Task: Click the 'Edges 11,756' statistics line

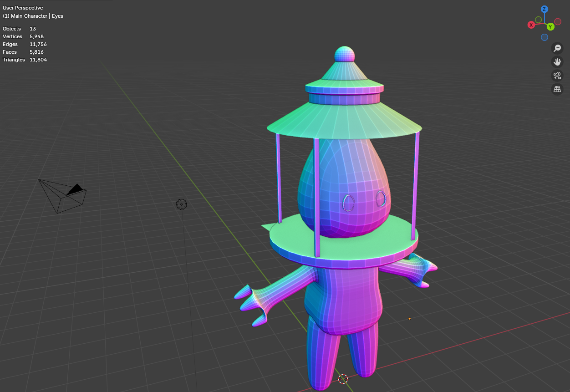Action: coord(25,44)
